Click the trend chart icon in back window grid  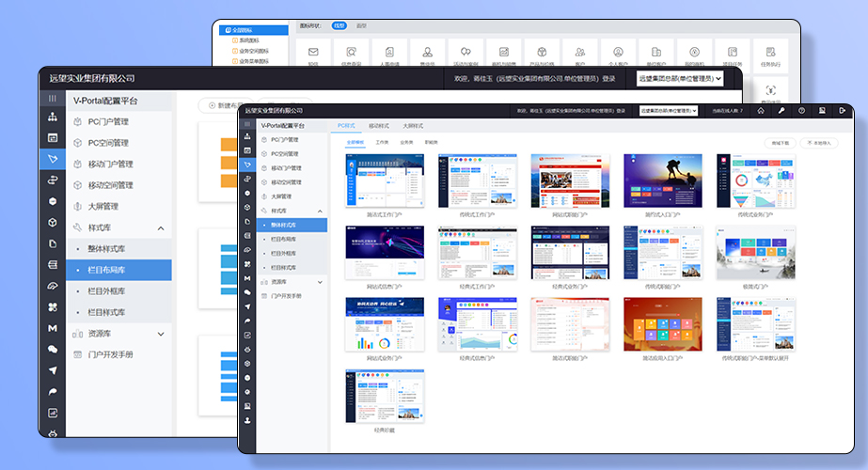(504, 52)
